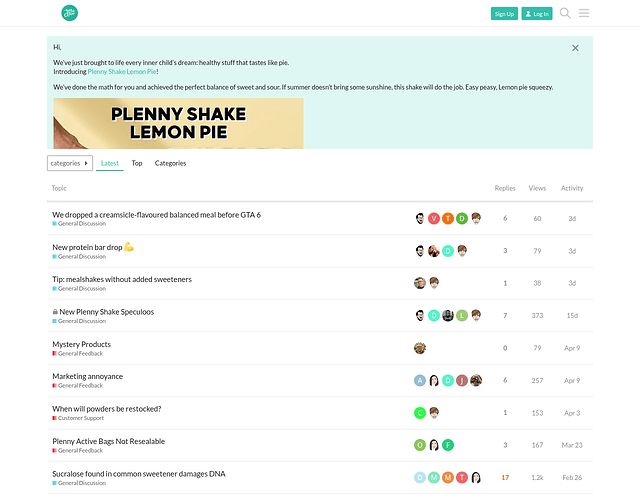Click General Feedback category under Mystery Products
640x500 pixels.
[x=78, y=353]
